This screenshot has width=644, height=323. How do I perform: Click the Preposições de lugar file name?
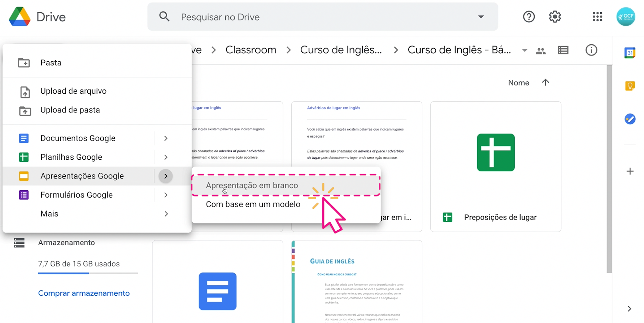(x=500, y=217)
